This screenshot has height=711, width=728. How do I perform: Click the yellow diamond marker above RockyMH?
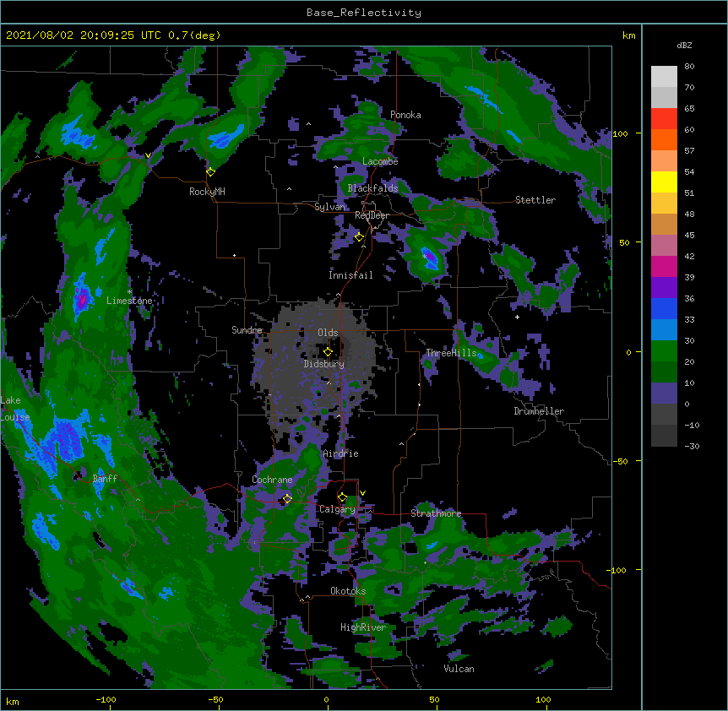pyautogui.click(x=210, y=171)
